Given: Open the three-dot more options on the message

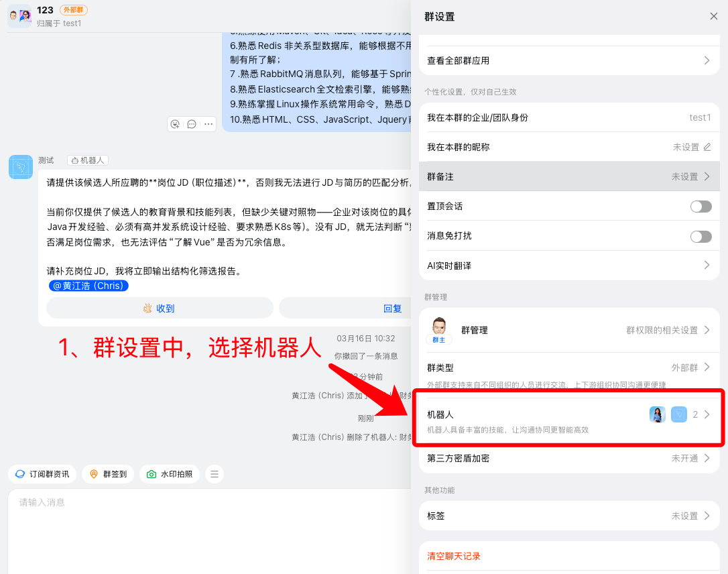Looking at the screenshot, I should [208, 124].
